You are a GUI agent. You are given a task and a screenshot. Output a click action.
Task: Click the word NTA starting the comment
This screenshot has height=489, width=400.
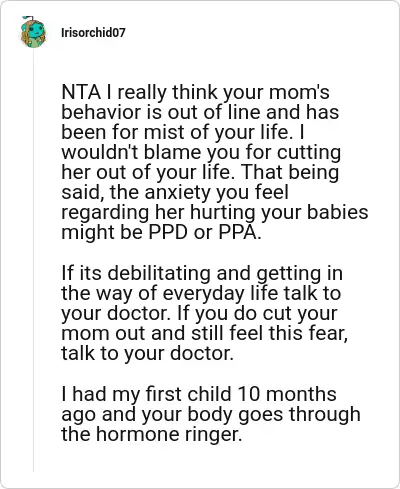click(81, 92)
